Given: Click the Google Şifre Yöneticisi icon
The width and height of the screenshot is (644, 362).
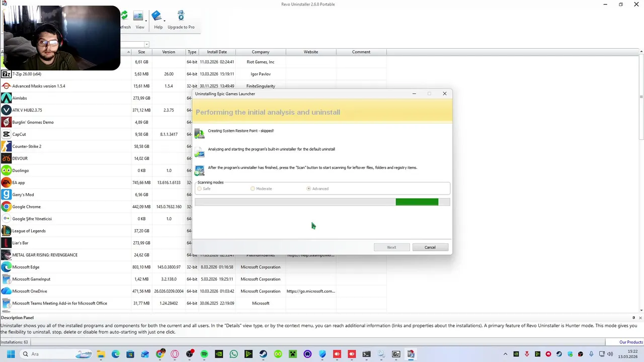Looking at the screenshot, I should click(6, 219).
